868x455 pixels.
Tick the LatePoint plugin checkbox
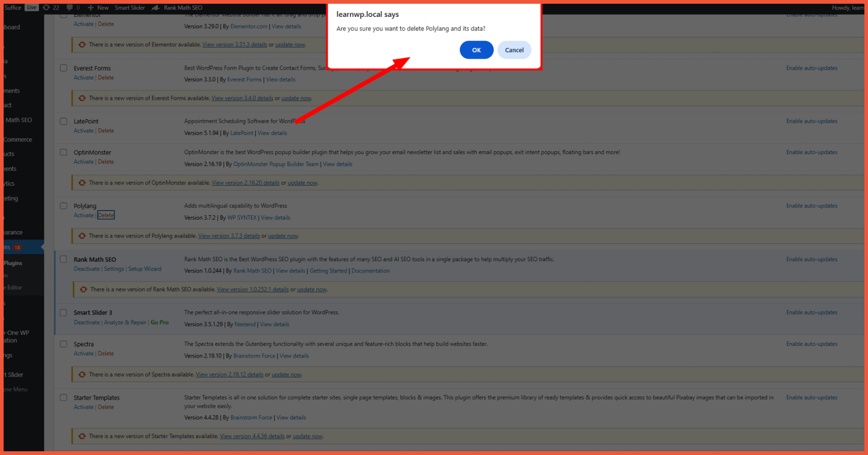pyautogui.click(x=63, y=121)
